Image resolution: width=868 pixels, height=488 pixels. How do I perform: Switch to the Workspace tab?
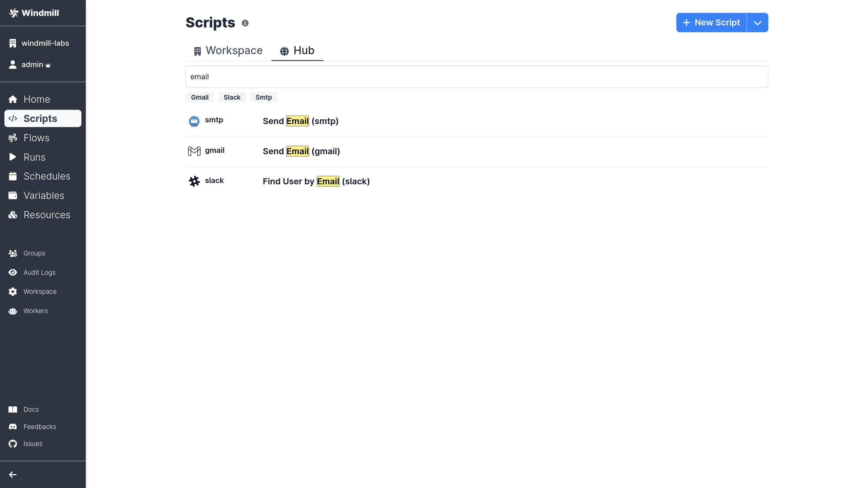228,50
